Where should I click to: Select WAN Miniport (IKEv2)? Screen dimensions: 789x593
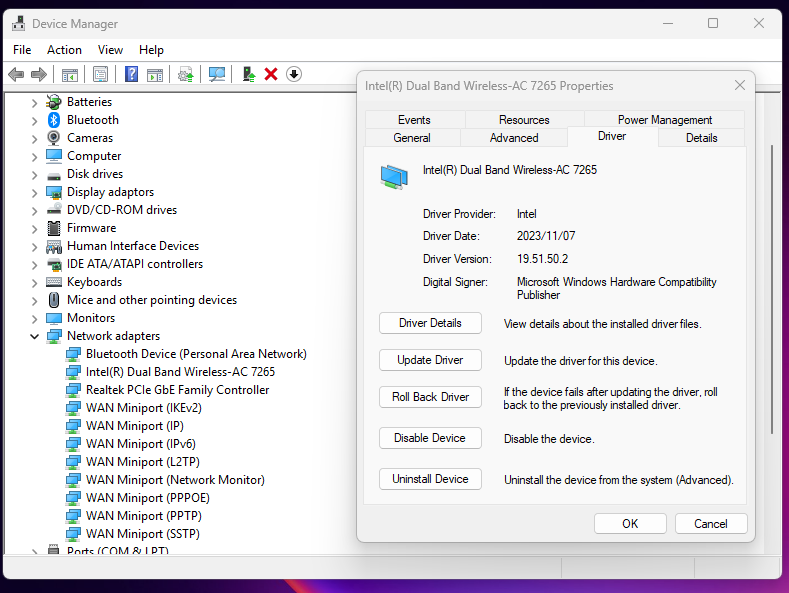click(144, 408)
